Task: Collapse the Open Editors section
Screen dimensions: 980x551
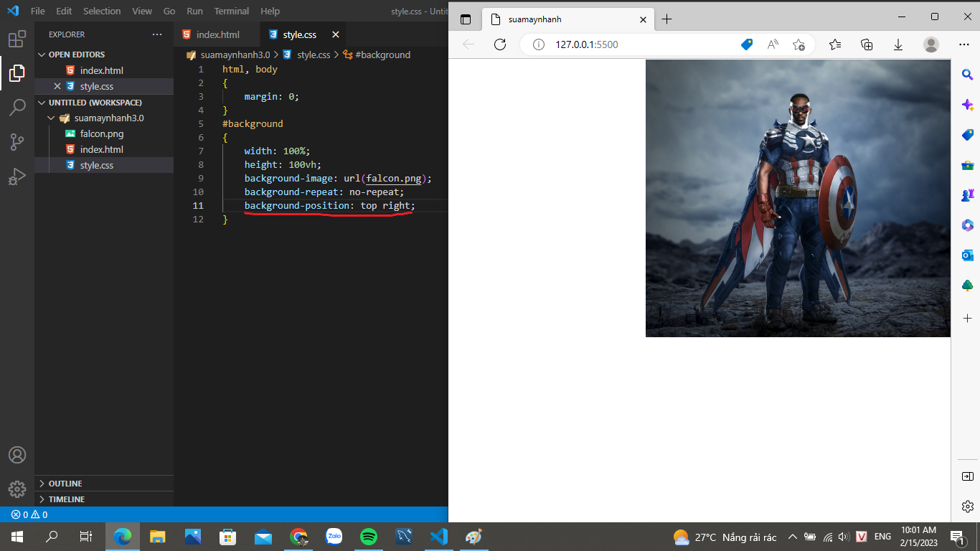Action: [x=104, y=55]
